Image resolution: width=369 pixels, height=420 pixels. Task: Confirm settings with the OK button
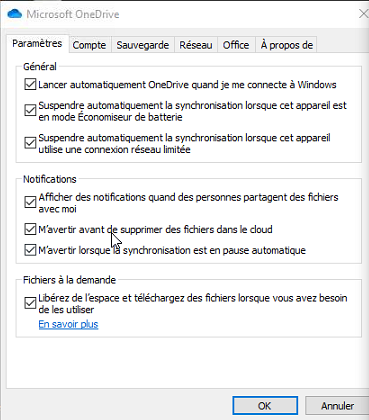tap(265, 406)
